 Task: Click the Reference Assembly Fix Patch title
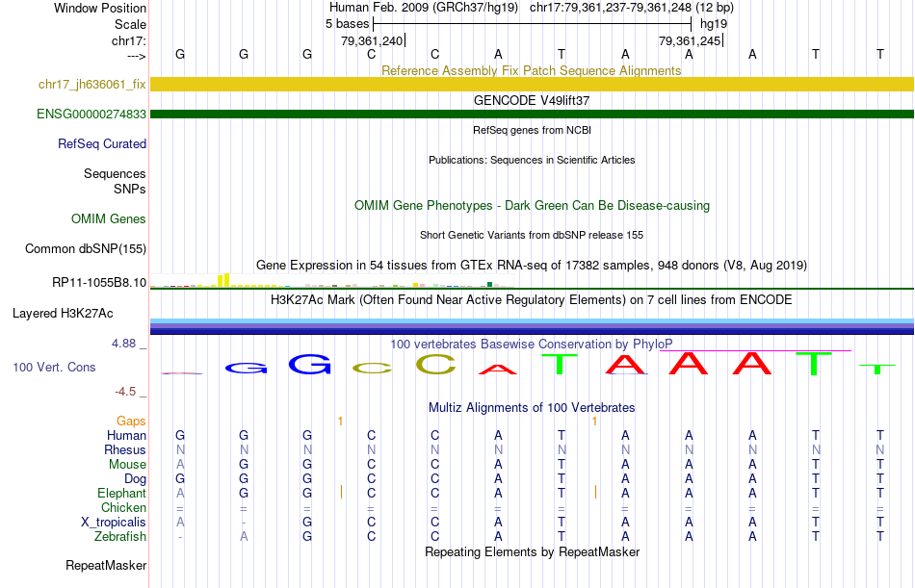point(531,71)
